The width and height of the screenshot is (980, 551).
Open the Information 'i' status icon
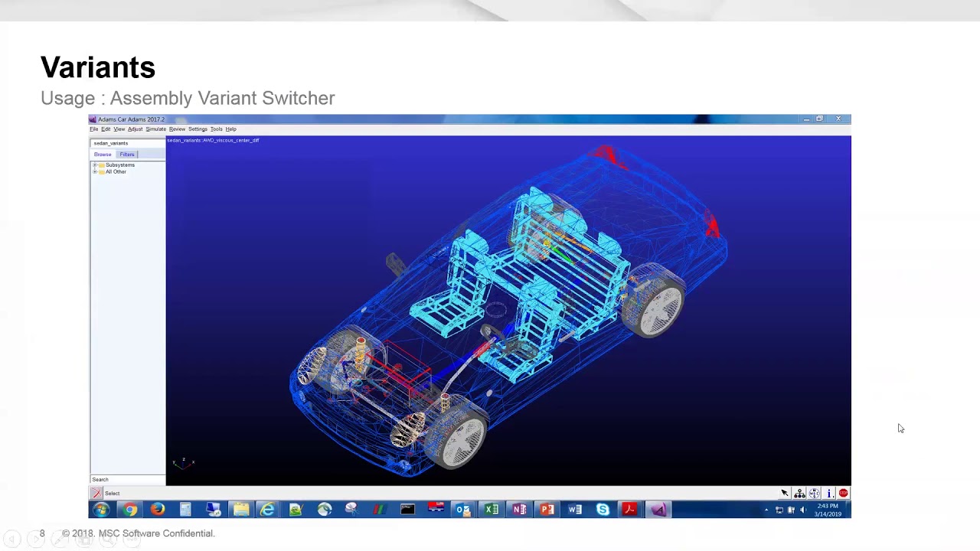point(829,494)
